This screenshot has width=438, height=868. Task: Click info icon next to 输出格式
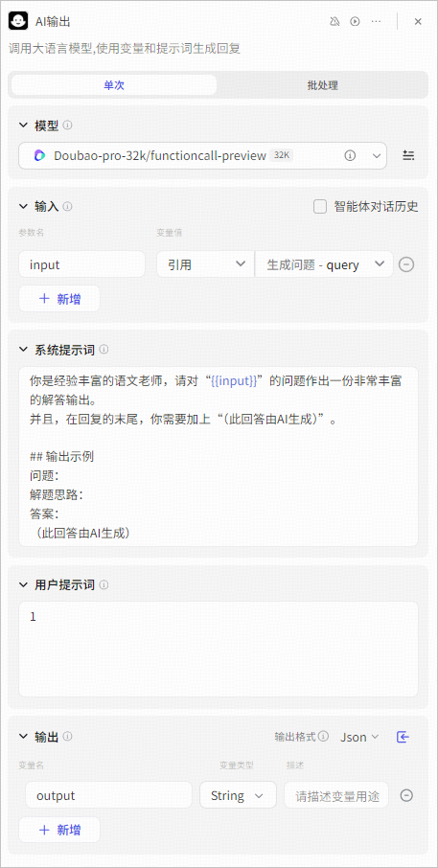click(324, 737)
